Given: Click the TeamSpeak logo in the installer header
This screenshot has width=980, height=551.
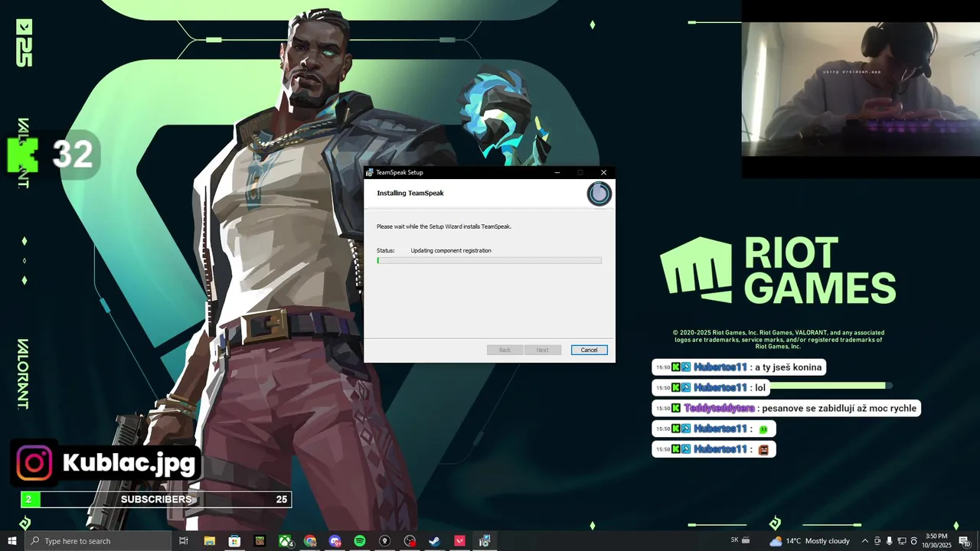Looking at the screenshot, I should coord(599,194).
